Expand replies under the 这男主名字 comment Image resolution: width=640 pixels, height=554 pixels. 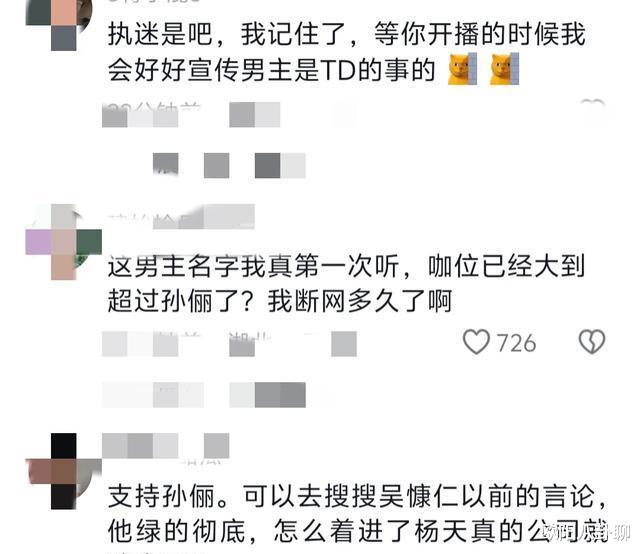pos(204,395)
